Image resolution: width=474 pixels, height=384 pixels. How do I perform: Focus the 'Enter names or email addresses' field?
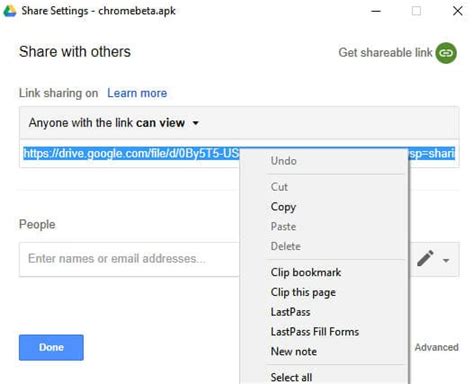[x=129, y=259]
